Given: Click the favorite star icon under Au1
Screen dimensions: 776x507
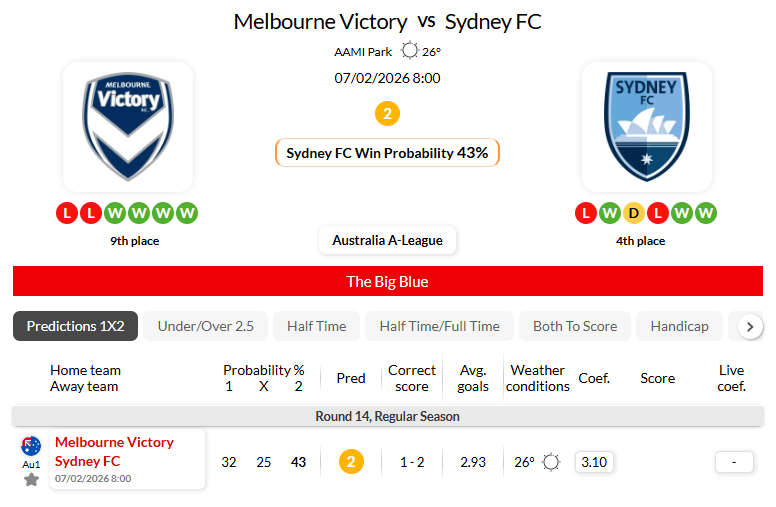Looking at the screenshot, I should (x=31, y=480).
